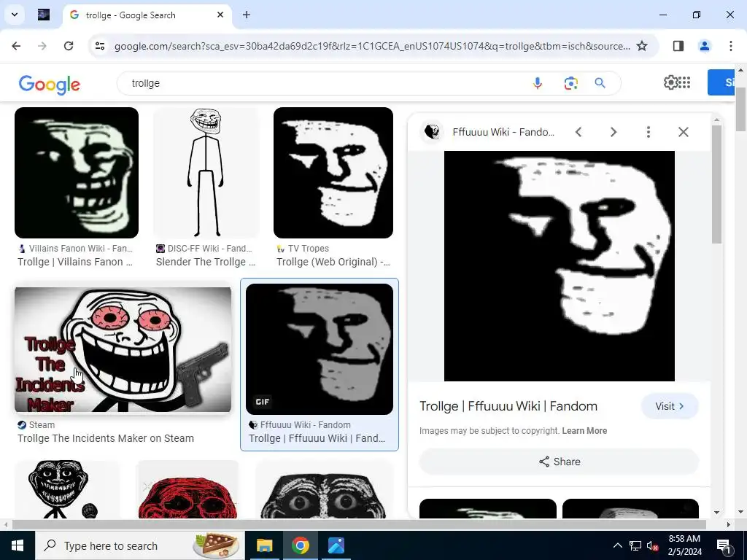Image resolution: width=747 pixels, height=560 pixels.
Task: Search by image with Google Lens icon
Action: (x=570, y=83)
